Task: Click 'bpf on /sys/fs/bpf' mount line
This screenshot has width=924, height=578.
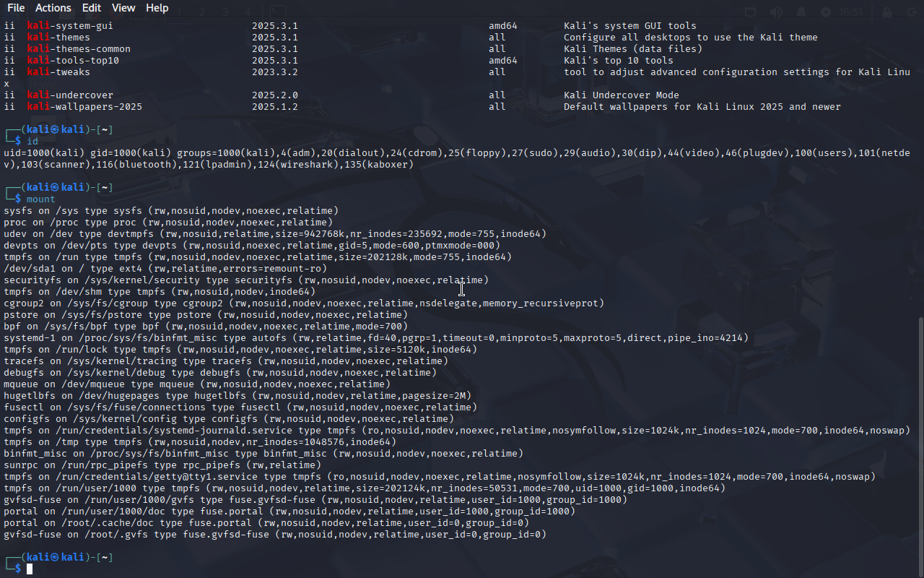Action: point(206,326)
